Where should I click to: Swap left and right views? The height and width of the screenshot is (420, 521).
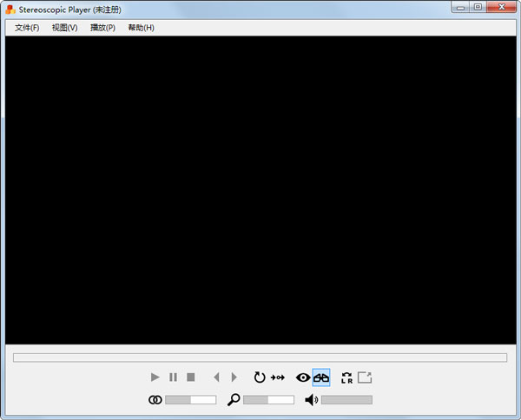[346, 377]
